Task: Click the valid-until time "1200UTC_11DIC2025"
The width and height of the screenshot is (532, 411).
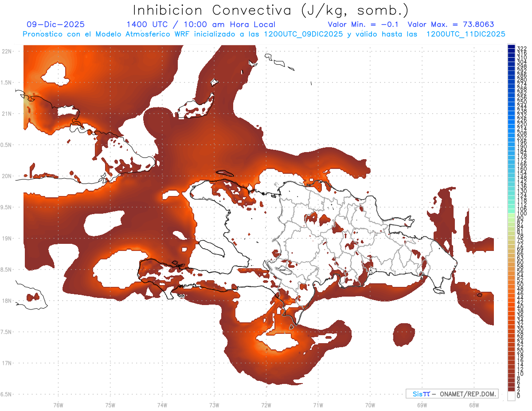Action: pyautogui.click(x=466, y=34)
